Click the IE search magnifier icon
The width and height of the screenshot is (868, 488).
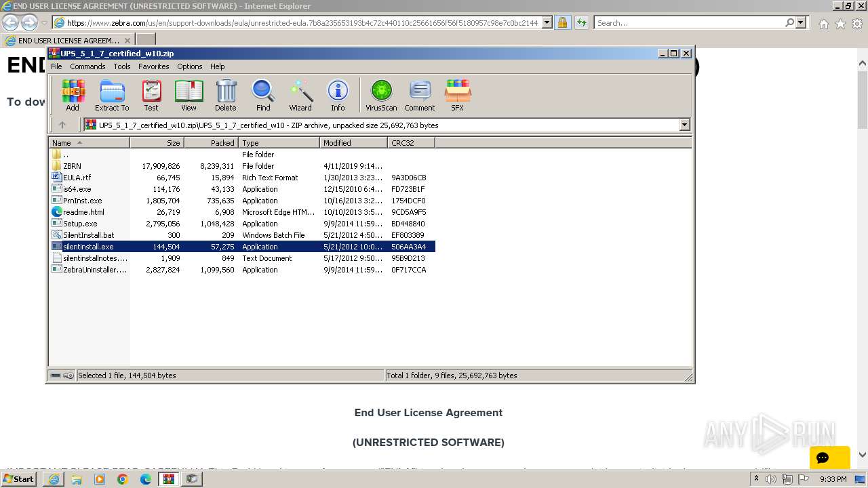coord(789,22)
